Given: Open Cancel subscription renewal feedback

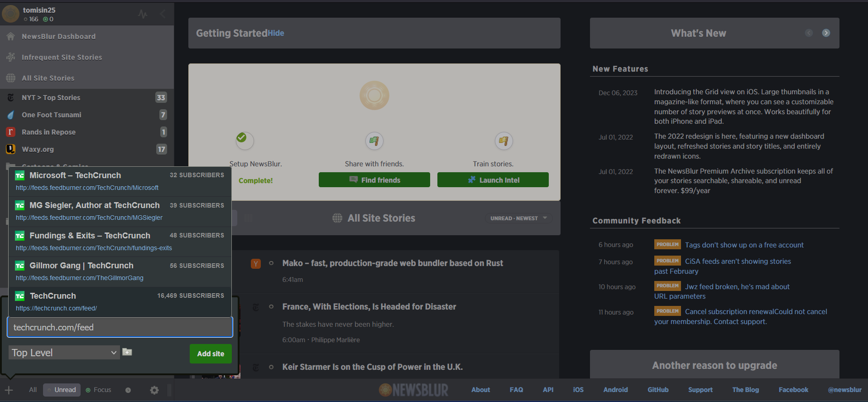Looking at the screenshot, I should pyautogui.click(x=756, y=311).
